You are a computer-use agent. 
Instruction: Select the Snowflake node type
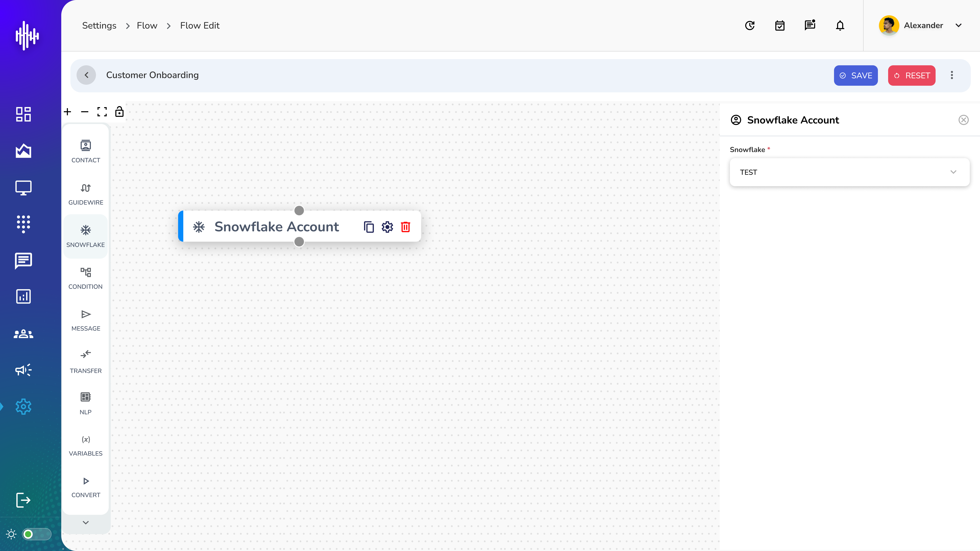[86, 236]
